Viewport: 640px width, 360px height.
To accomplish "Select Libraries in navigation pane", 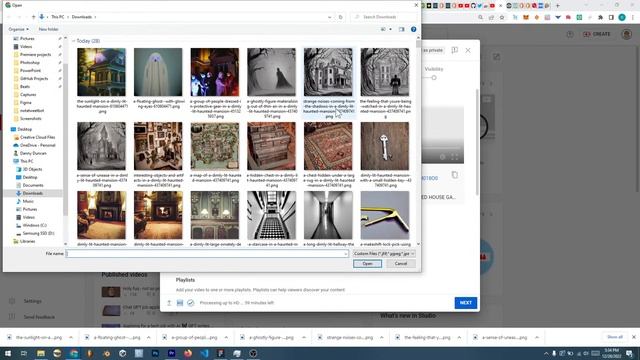I will (x=27, y=241).
